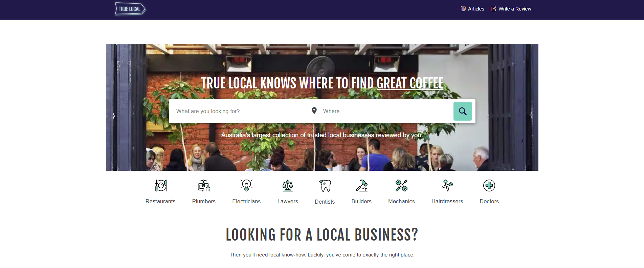Click the location pin icon

[314, 111]
